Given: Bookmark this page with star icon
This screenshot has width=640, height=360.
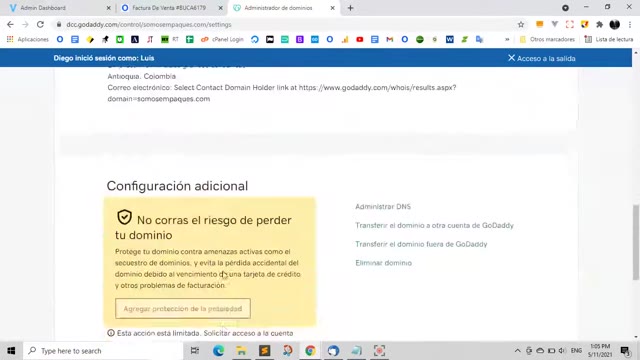Looking at the screenshot, I should (x=521, y=24).
